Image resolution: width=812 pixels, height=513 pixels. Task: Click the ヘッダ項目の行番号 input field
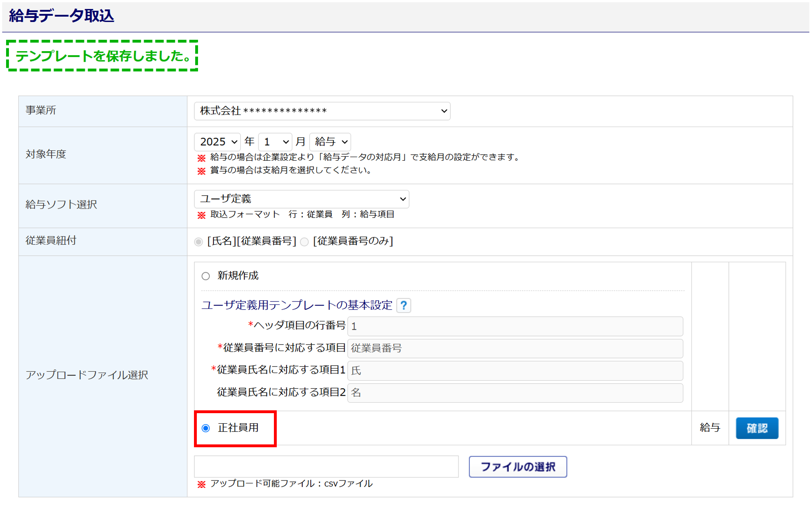coord(515,326)
